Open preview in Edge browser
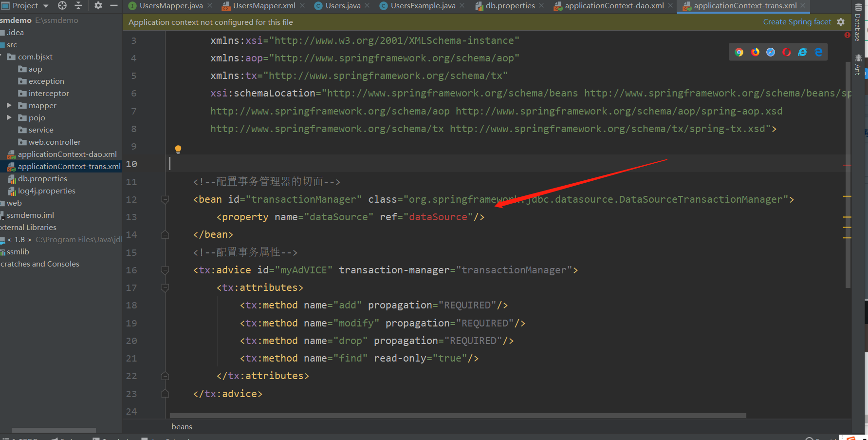868x440 pixels. point(818,52)
